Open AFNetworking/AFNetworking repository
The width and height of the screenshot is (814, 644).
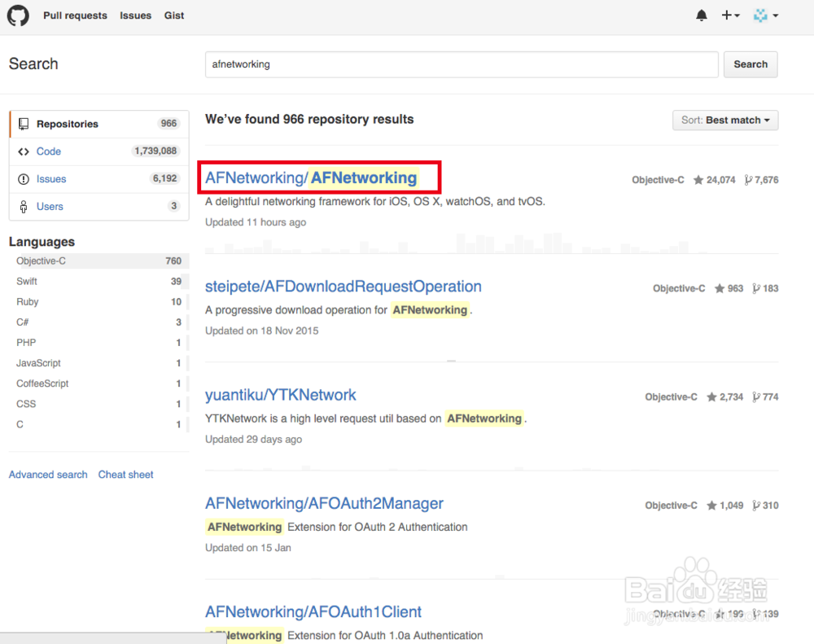[x=311, y=177]
